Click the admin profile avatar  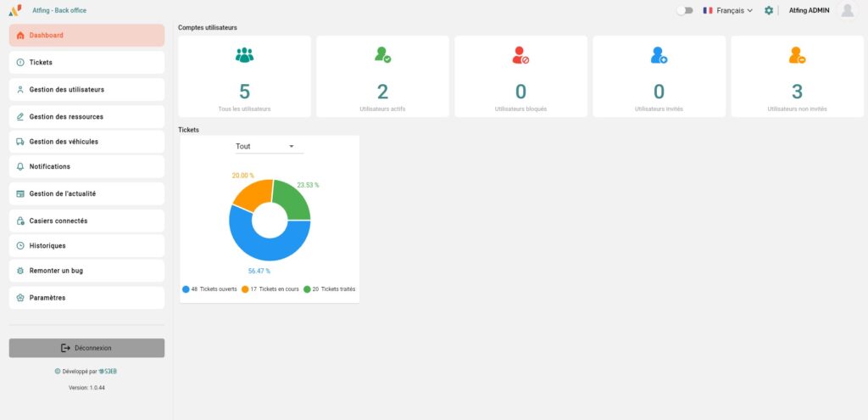coord(846,10)
